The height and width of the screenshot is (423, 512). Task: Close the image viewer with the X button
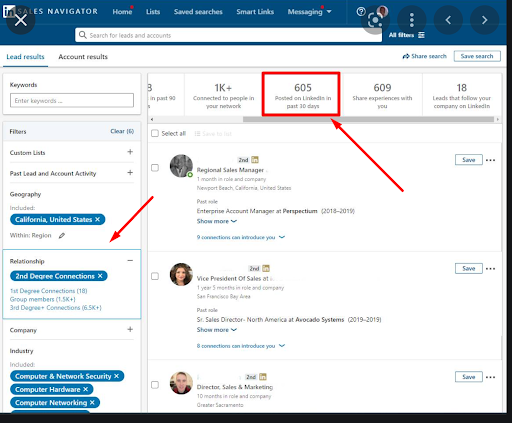[21, 20]
